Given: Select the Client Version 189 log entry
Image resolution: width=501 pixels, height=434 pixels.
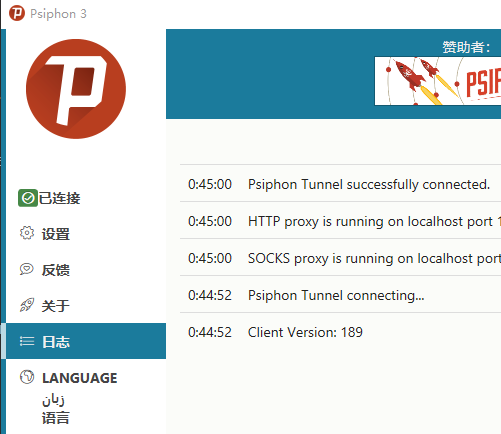Looking at the screenshot, I should pos(340,332).
